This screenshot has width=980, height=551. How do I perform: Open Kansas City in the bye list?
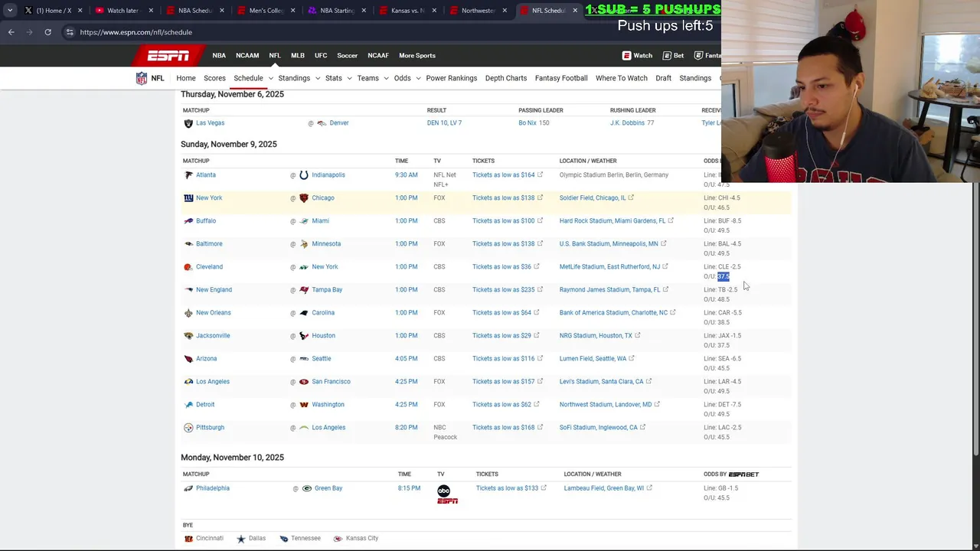tap(362, 539)
